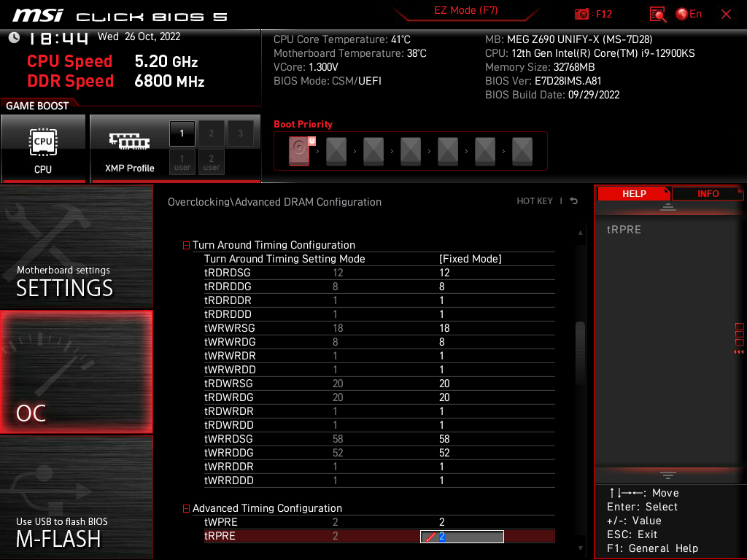
Task: Expand the right edge side panel arrows
Action: pyautogui.click(x=739, y=352)
